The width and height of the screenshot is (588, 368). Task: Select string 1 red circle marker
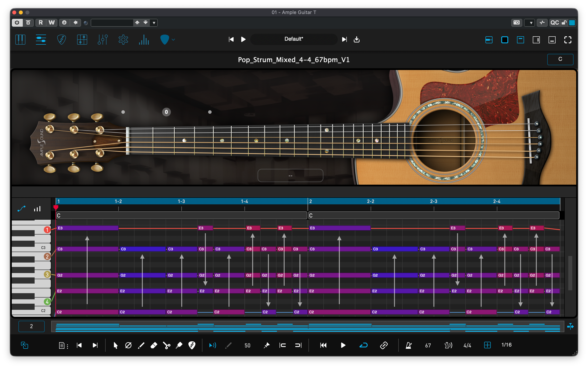coord(47,230)
